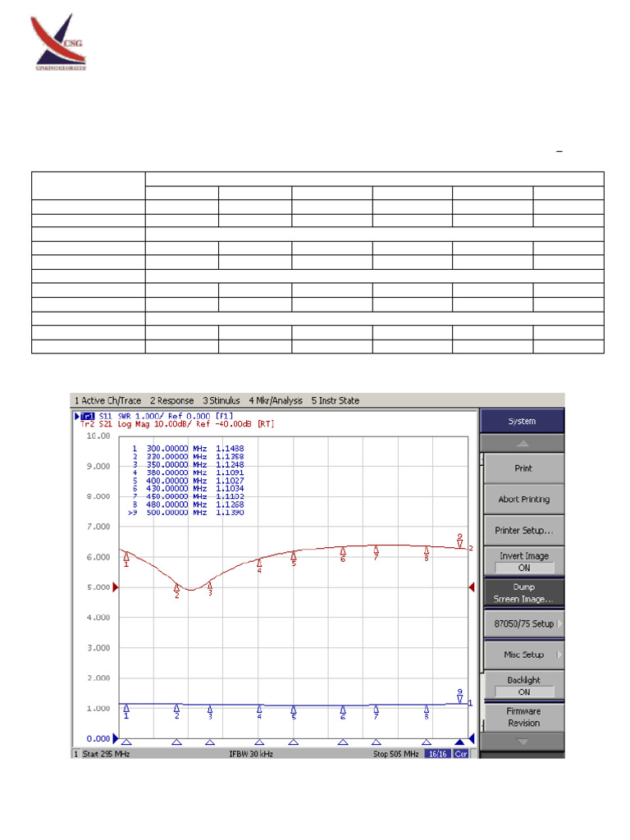Select red S21 trace marker 2
The width and height of the screenshot is (630, 840).
[177, 591]
